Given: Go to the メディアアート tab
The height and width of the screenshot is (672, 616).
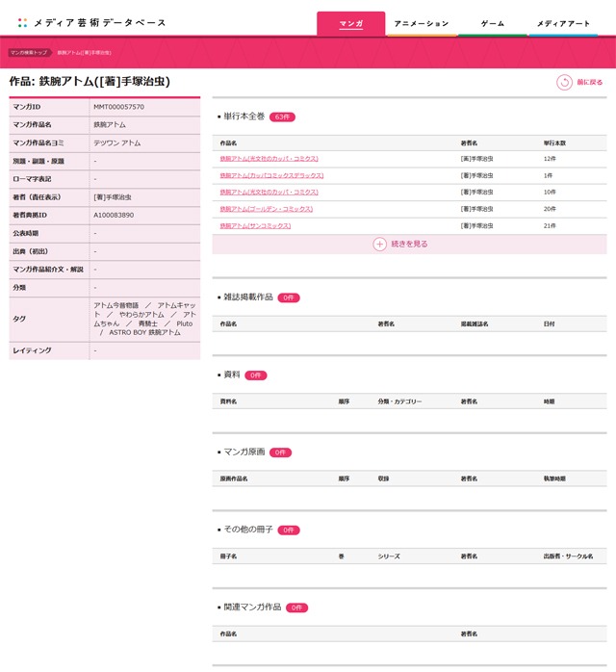Looking at the screenshot, I should [563, 23].
